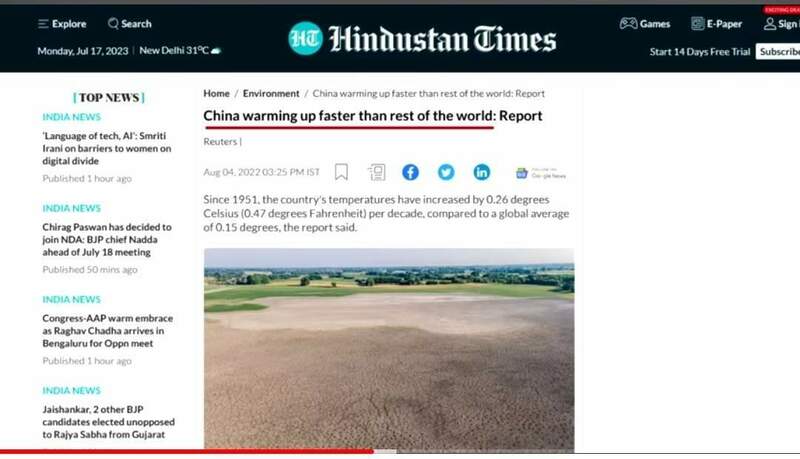The image size is (800, 459).
Task: Click the Search magnifier icon
Action: [x=113, y=23]
